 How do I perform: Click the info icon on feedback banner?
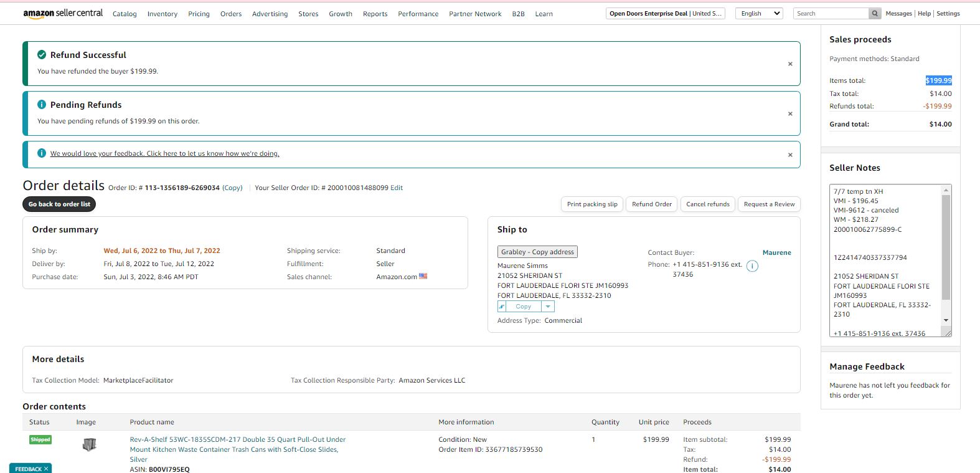42,153
